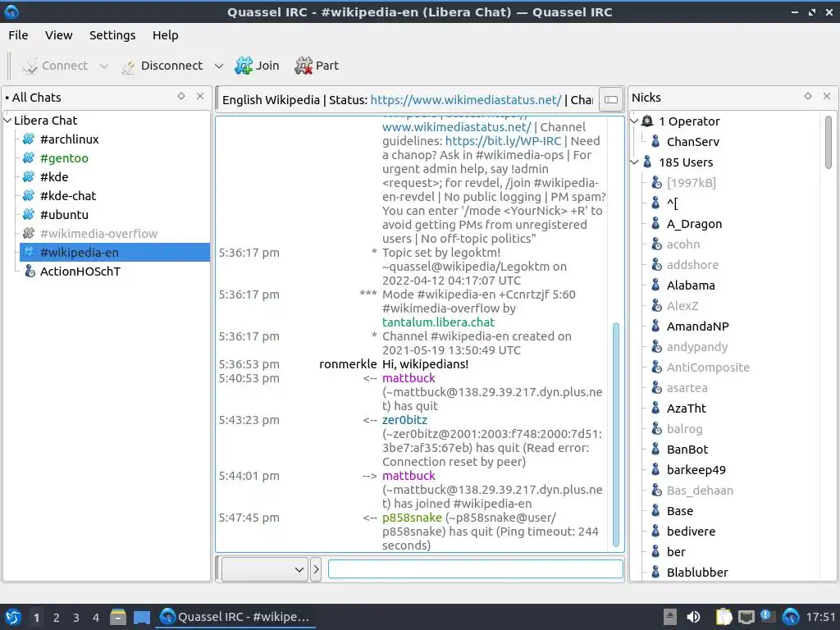Click the topic bar expand button
Image resolution: width=840 pixels, height=630 pixels.
tap(610, 99)
